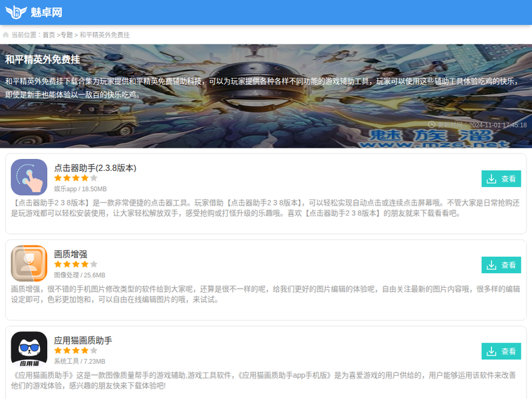532x399 pixels.
Task: Open the 画质增强 app icon
Action: pyautogui.click(x=29, y=263)
